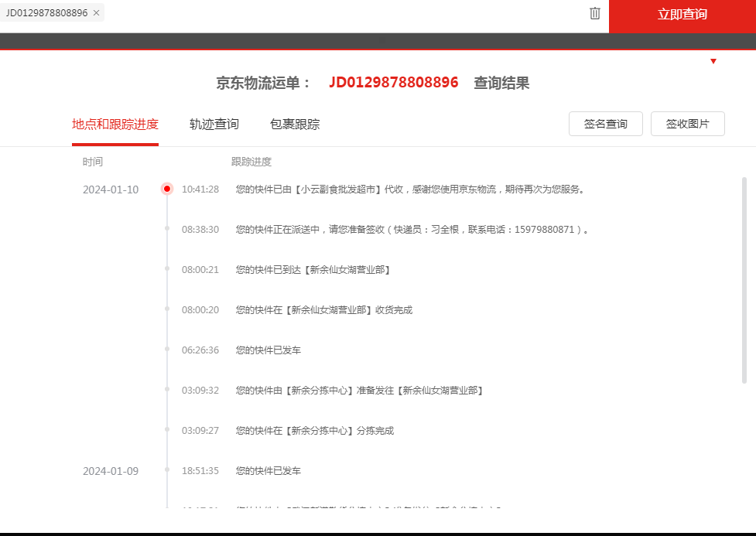Click the timeline dot at 08:38:30

tap(167, 228)
